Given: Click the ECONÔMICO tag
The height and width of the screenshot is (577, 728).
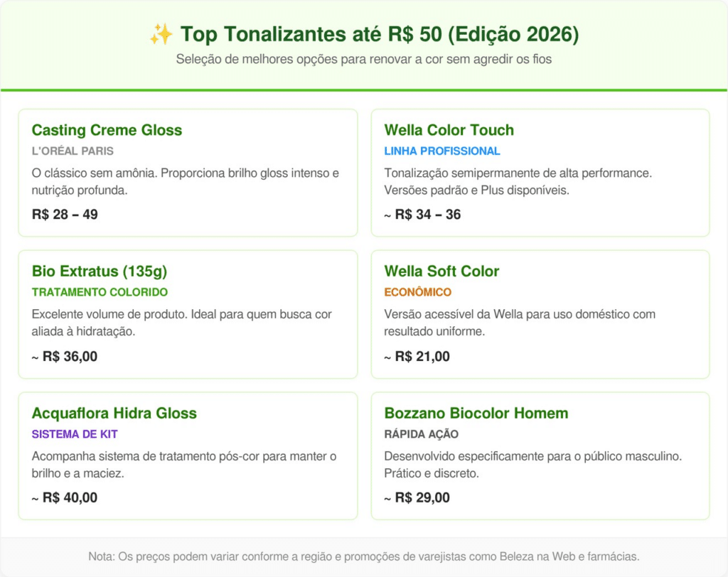Looking at the screenshot, I should point(417,292).
